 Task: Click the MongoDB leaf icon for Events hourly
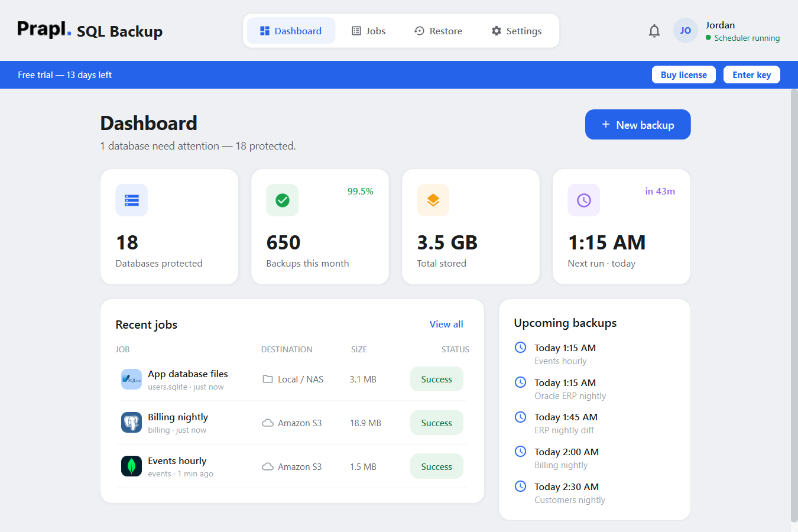(132, 466)
